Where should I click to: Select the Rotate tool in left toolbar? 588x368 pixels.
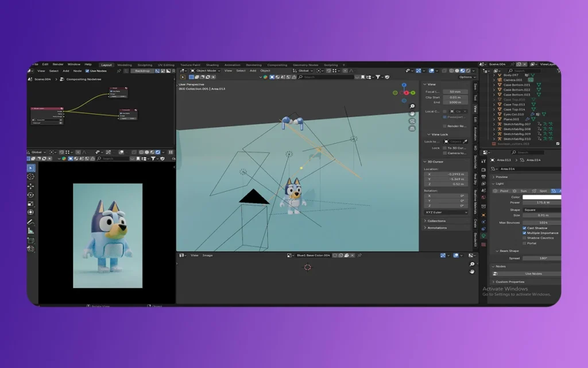(31, 195)
